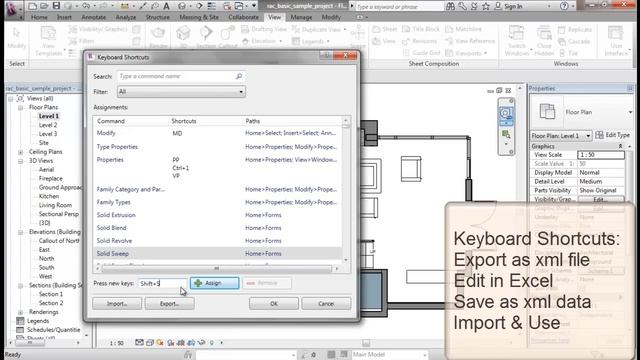Open the Annotate ribbon tab
Viewport: 640px width, 360px height.
click(93, 17)
